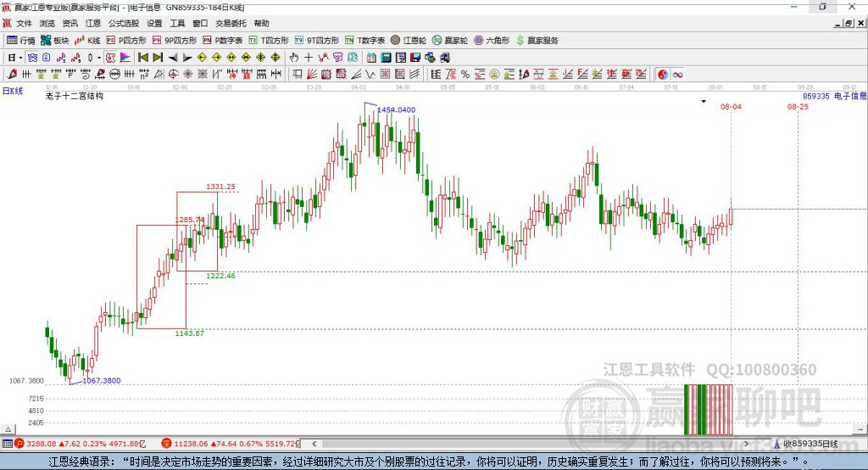Expand the 日 period dropdown arrow

20,58
